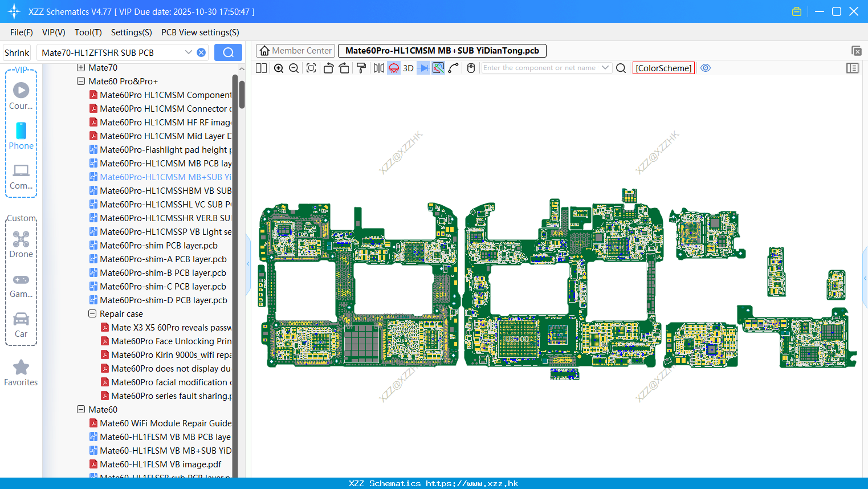
Task: Select the Car category in the sidebar
Action: [x=21, y=324]
